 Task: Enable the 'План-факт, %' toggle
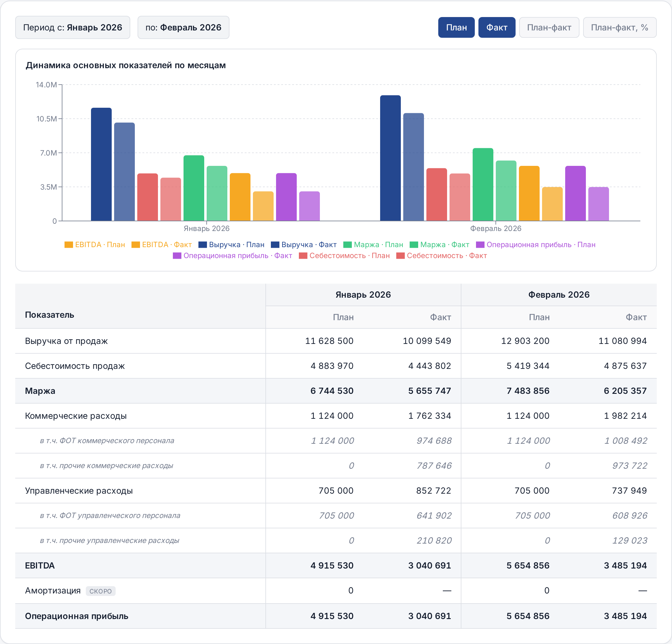pos(620,27)
